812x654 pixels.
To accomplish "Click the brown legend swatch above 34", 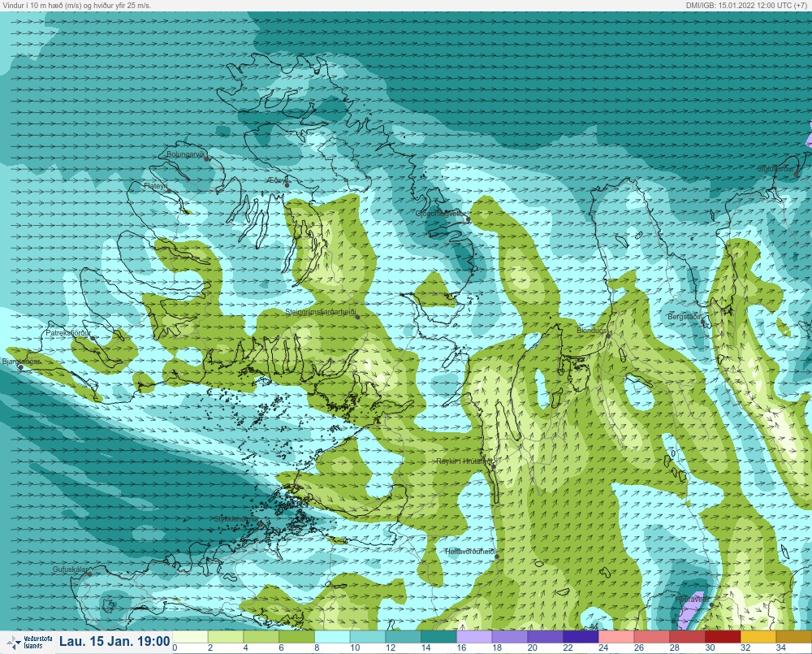I will click(794, 636).
